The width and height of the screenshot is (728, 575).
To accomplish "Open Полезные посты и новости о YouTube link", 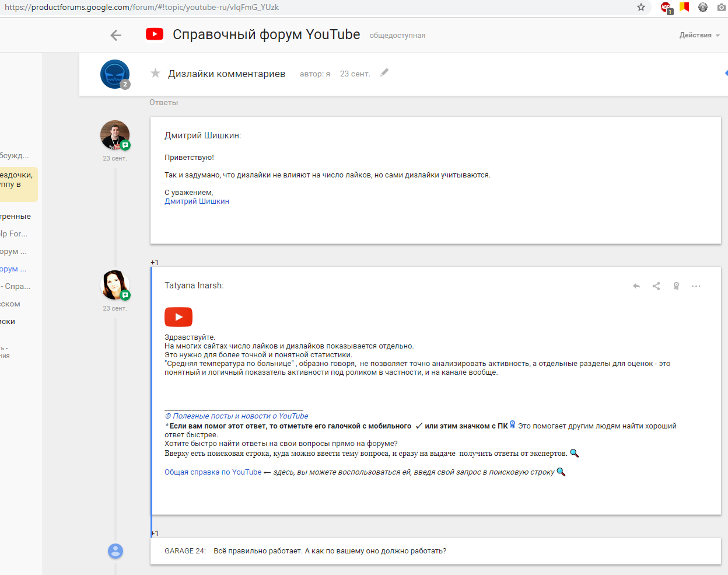I will 236,416.
